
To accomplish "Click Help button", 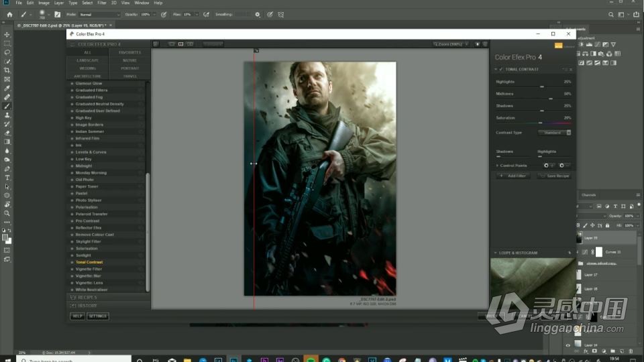I will [77, 316].
